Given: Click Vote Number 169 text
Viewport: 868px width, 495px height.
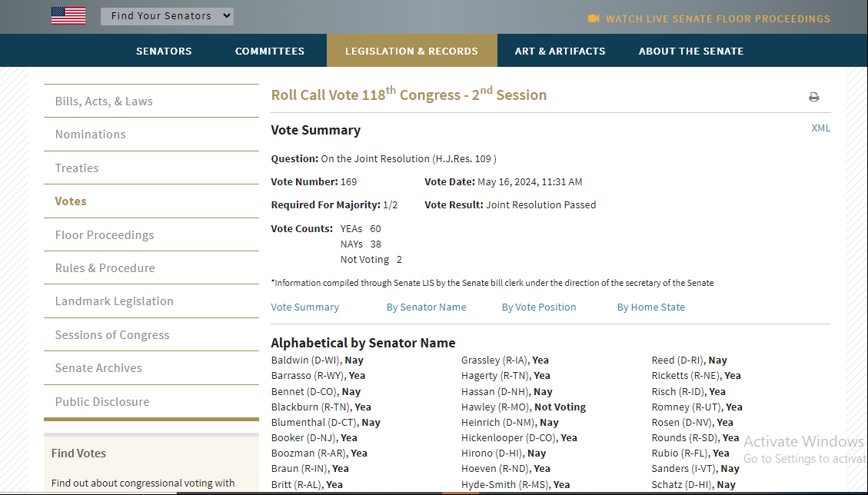Looking at the screenshot, I should [x=314, y=181].
